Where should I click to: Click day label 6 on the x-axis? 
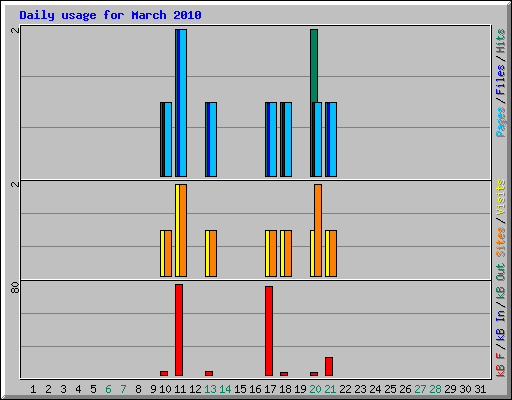pyautogui.click(x=108, y=389)
